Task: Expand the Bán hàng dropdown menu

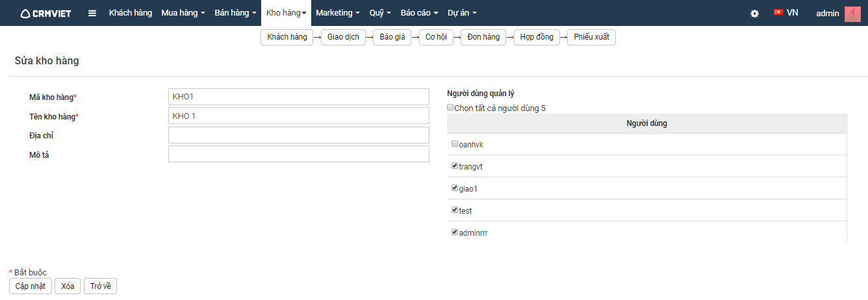Action: pos(235,13)
